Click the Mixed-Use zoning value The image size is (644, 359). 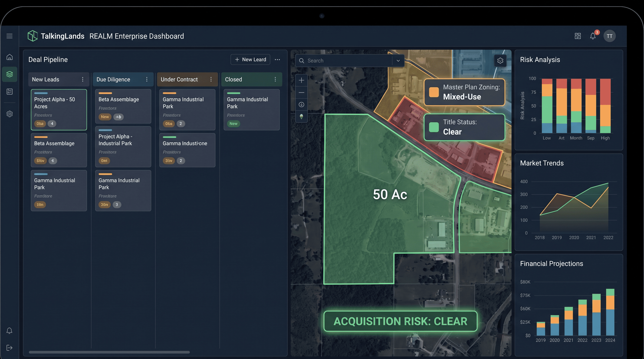tap(462, 97)
